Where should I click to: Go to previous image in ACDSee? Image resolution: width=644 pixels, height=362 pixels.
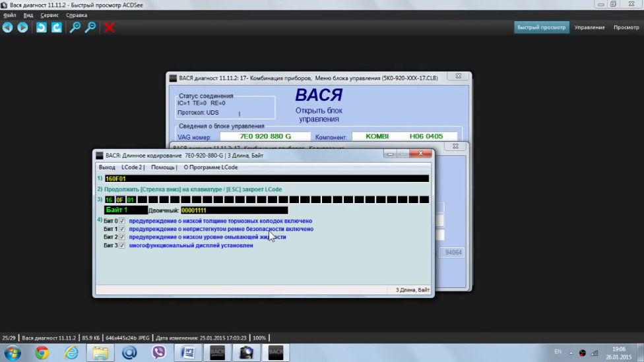coord(7,28)
